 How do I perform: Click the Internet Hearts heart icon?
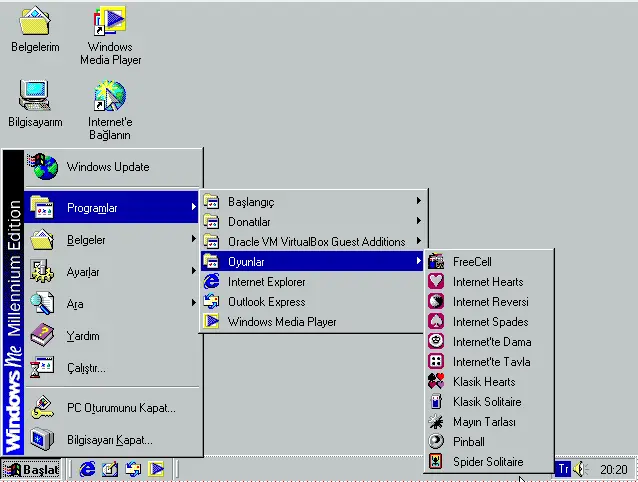click(436, 281)
